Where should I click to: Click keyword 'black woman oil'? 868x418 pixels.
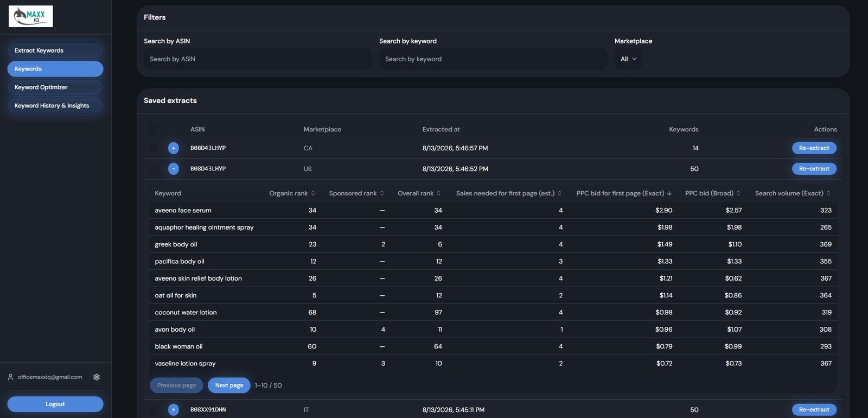178,346
